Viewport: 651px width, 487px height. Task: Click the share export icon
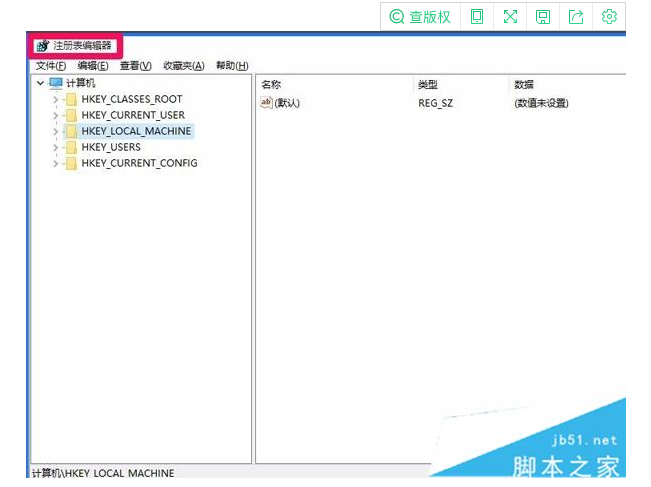[x=576, y=17]
